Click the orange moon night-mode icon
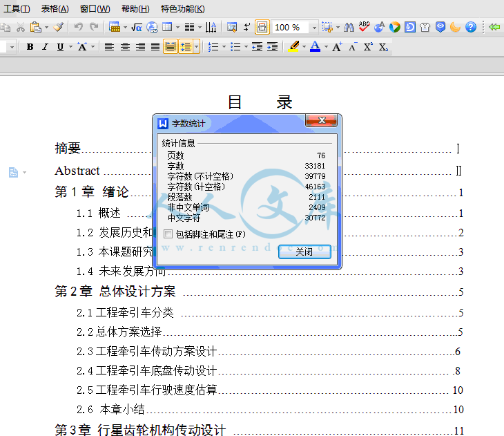The image size is (504, 436). coord(456,27)
